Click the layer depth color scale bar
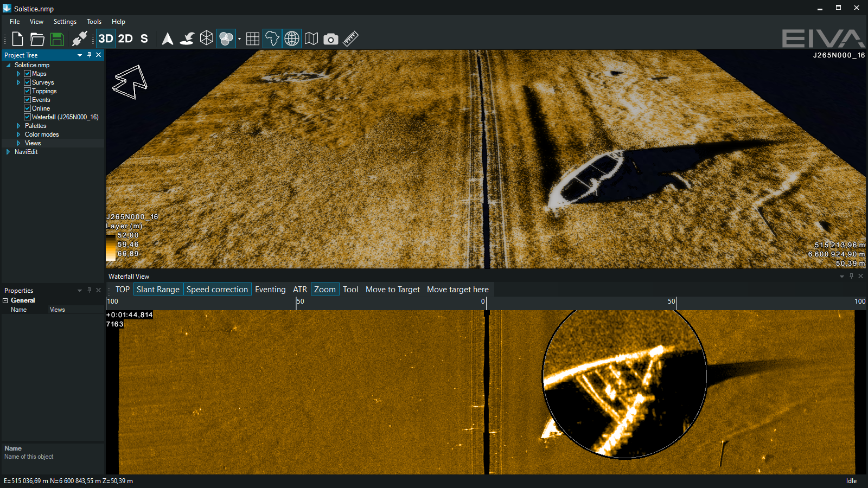The width and height of the screenshot is (868, 488). (x=111, y=247)
